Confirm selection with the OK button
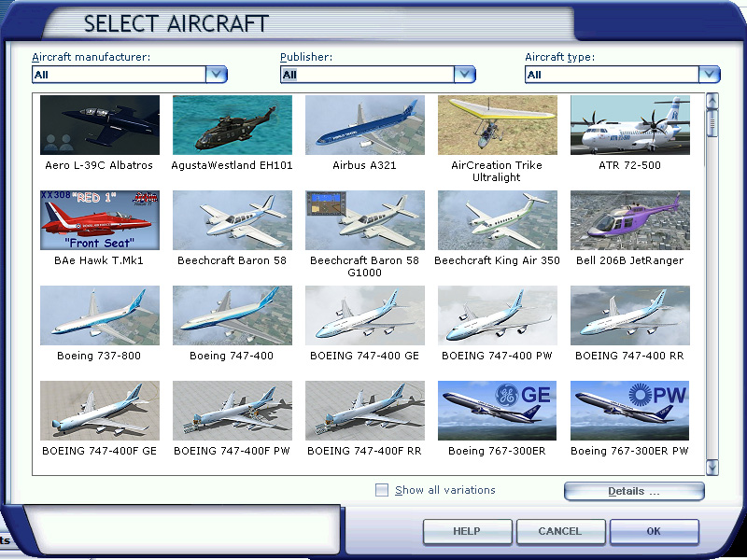The width and height of the screenshot is (747, 560). point(654,531)
